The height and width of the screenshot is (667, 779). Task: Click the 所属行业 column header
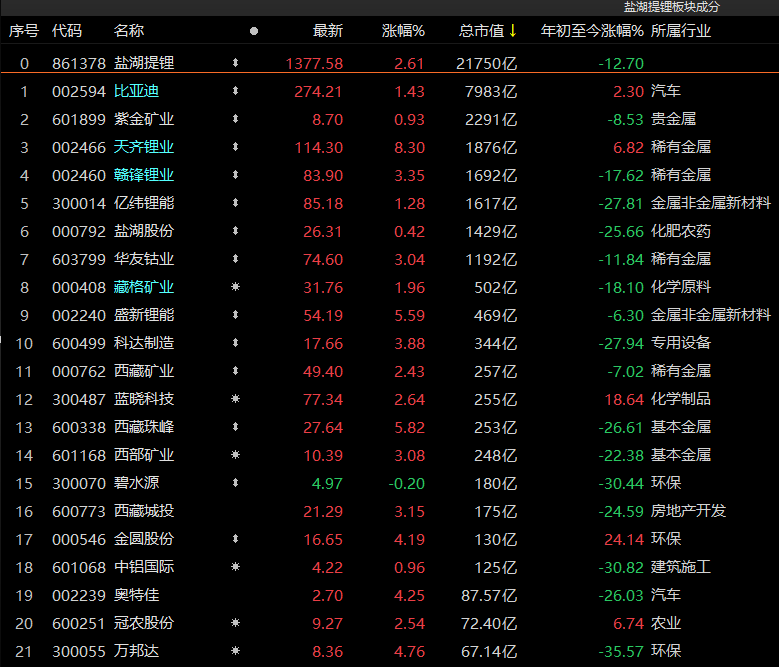point(681,31)
